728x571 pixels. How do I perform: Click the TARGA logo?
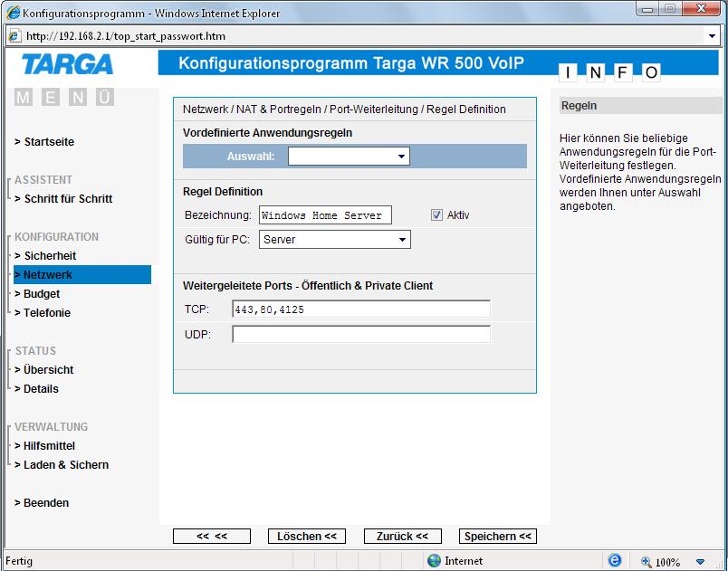coord(67,64)
